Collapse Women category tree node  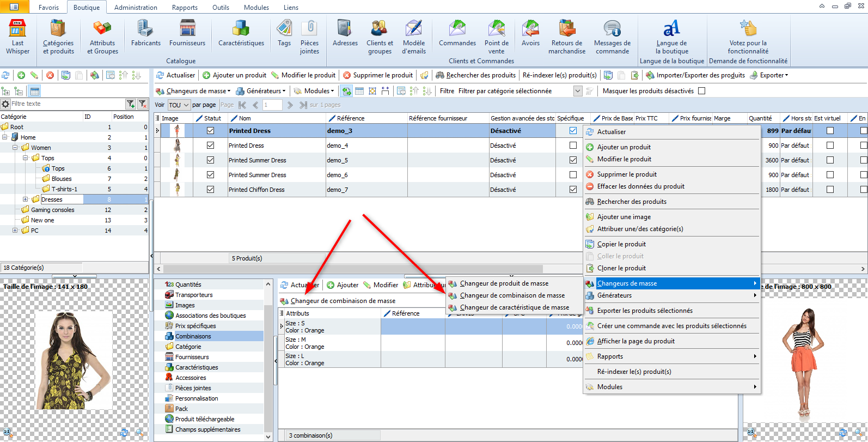click(x=15, y=148)
